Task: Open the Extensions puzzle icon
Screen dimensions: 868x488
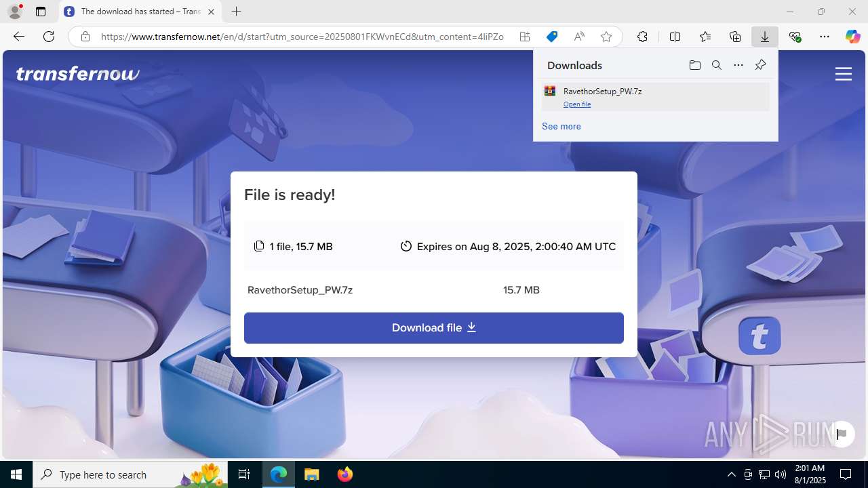Action: click(x=642, y=37)
